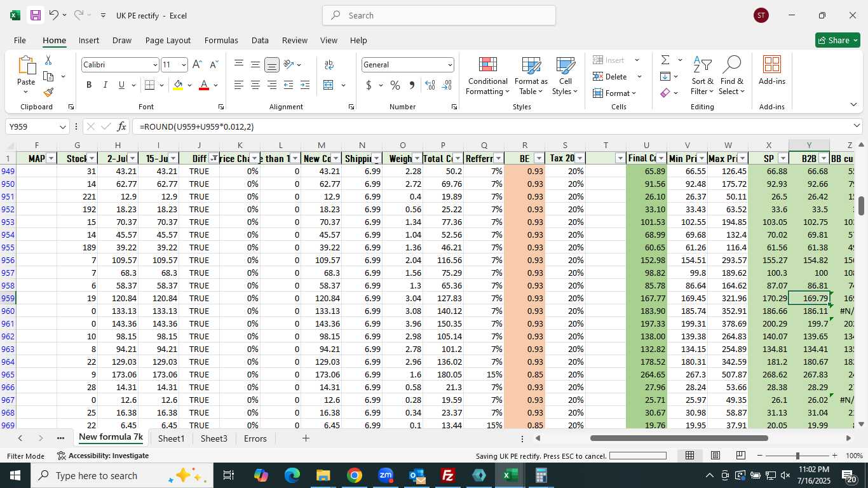Click the Conditional Formatting button
The image size is (868, 488).
point(487,76)
